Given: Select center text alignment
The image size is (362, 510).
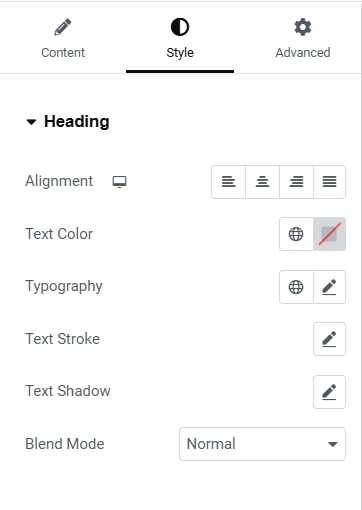Looking at the screenshot, I should click(x=263, y=182).
